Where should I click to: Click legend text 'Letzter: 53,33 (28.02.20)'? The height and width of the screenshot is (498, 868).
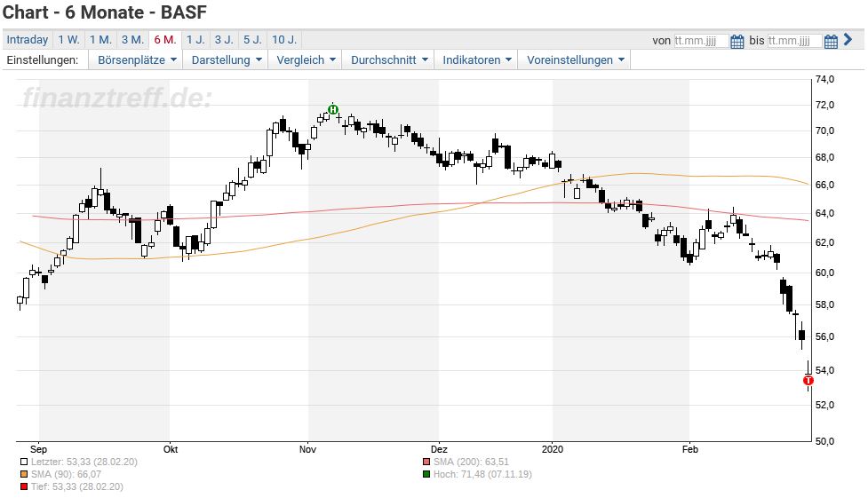(x=84, y=462)
